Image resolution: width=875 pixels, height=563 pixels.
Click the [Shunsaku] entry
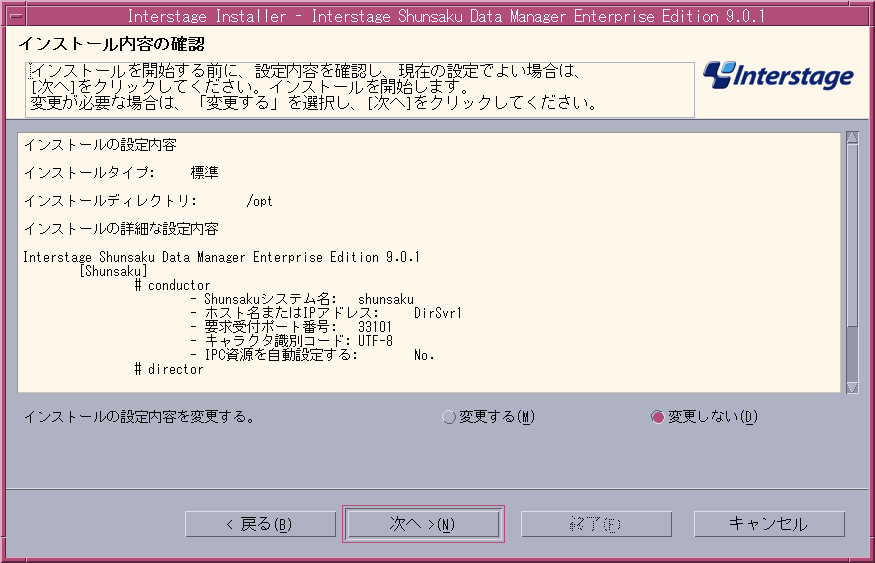[x=113, y=271]
